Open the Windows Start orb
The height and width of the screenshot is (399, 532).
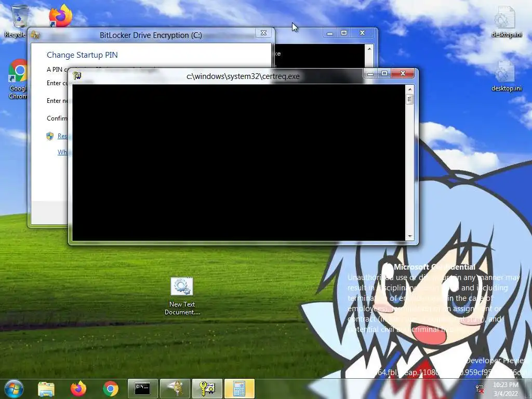point(14,389)
